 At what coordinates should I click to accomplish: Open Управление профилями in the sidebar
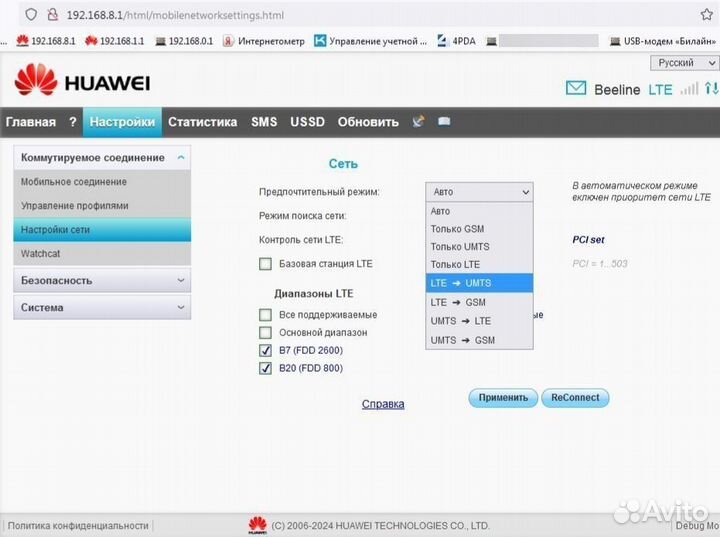click(102, 206)
